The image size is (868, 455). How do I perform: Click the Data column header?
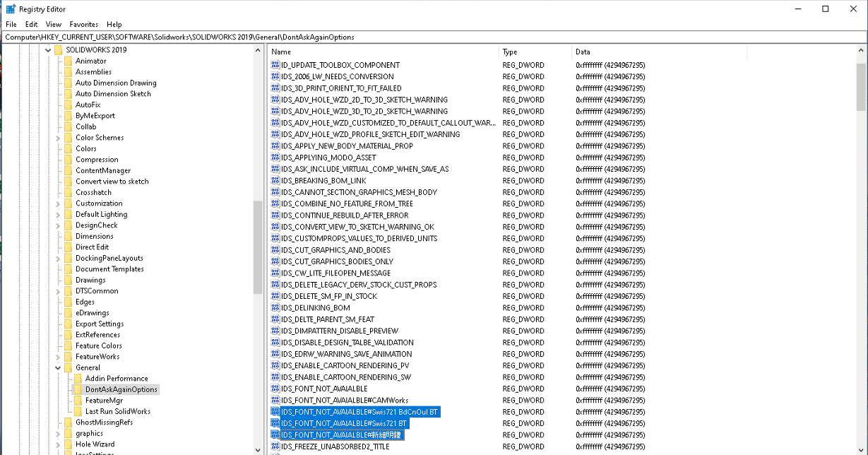[x=657, y=52]
